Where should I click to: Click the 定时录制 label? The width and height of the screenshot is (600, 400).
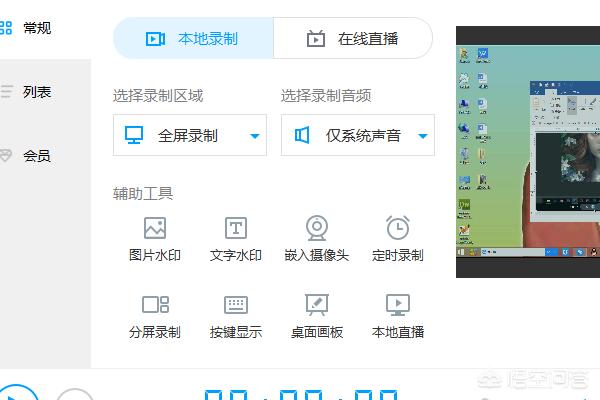click(398, 255)
